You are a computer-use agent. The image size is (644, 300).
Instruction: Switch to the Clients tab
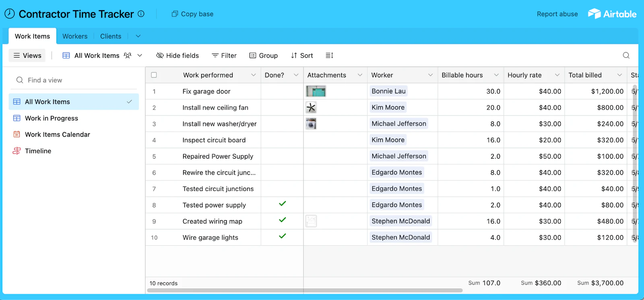pyautogui.click(x=111, y=36)
